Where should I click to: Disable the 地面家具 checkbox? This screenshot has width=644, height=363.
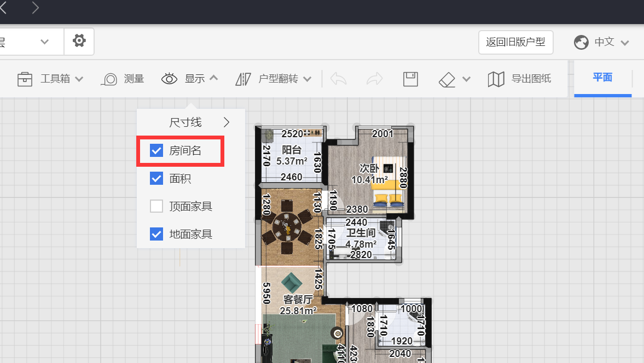[x=156, y=234]
